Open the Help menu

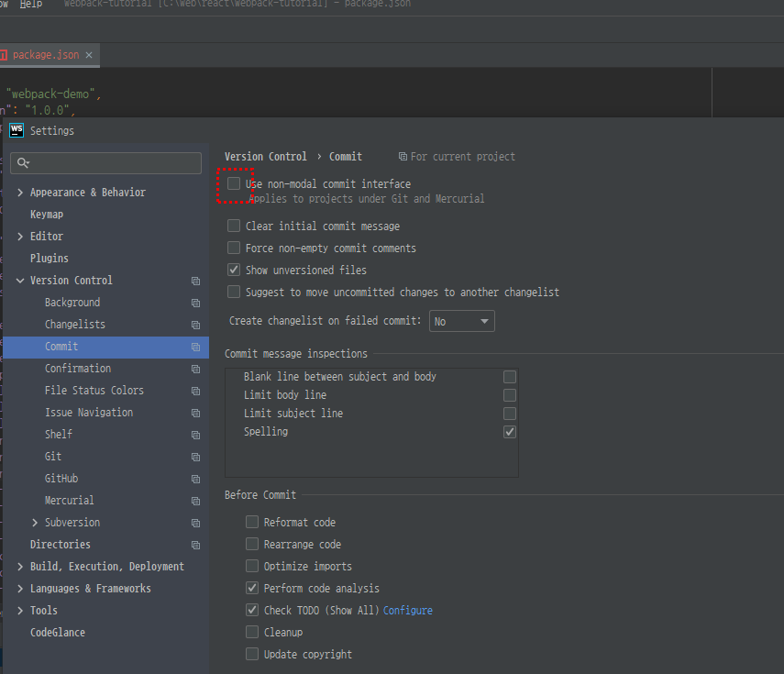(31, 5)
